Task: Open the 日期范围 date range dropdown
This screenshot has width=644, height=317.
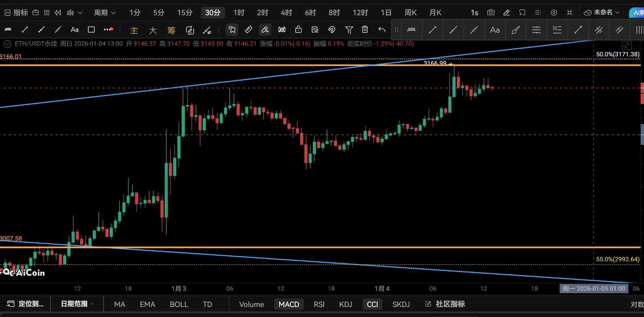Action: pyautogui.click(x=77, y=304)
